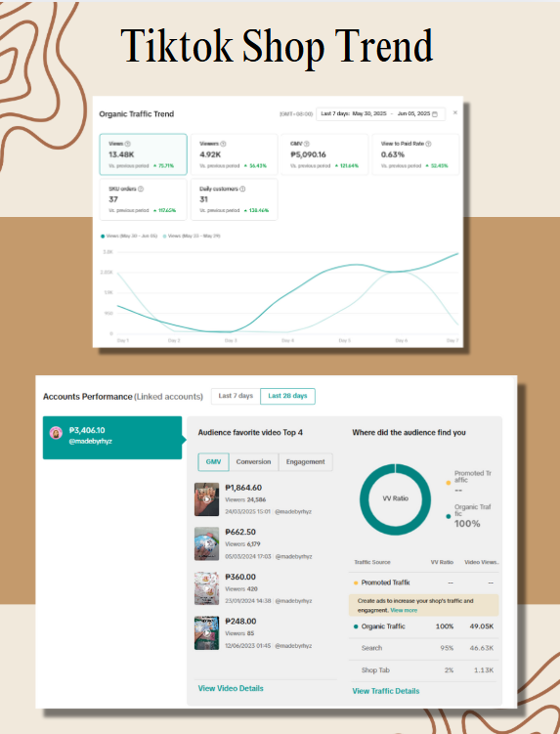
Task: Click the help icon beside SKU orders
Action: click(x=141, y=189)
